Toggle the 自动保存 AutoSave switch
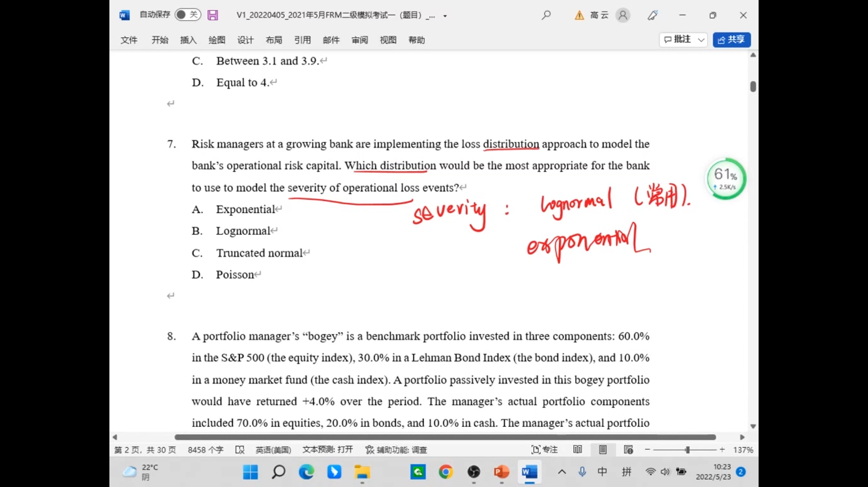The image size is (868, 487). [187, 15]
